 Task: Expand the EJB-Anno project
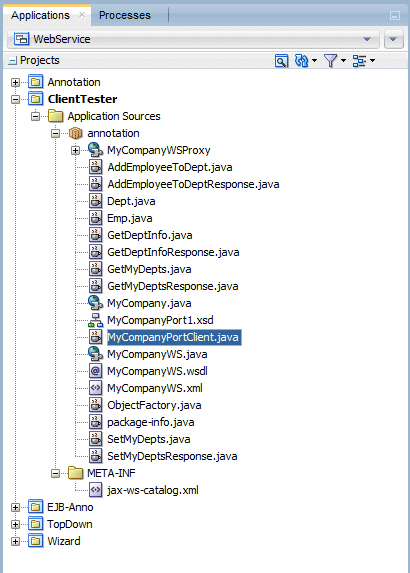coord(15,508)
